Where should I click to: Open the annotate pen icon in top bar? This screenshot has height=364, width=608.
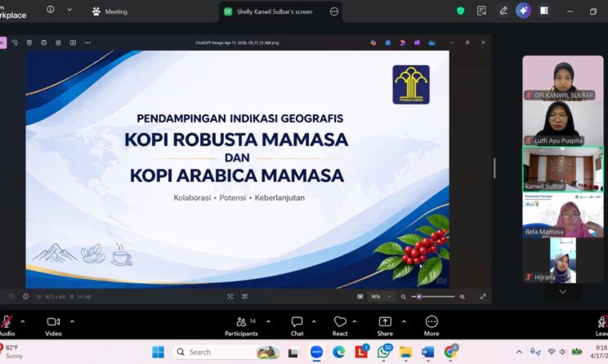point(503,11)
